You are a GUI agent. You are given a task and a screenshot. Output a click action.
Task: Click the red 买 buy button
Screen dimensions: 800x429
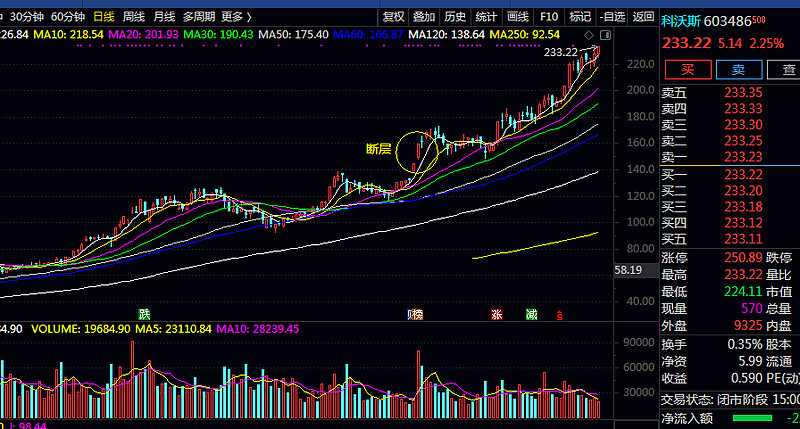(688, 69)
